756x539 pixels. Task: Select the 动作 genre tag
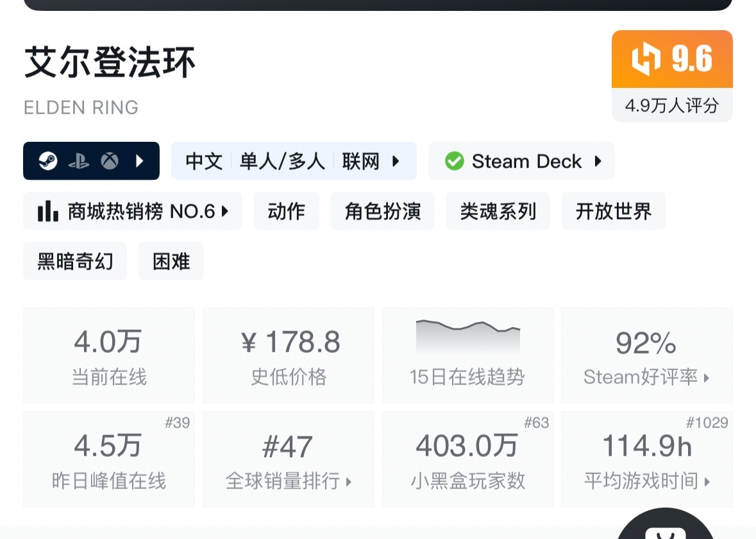coord(286,211)
